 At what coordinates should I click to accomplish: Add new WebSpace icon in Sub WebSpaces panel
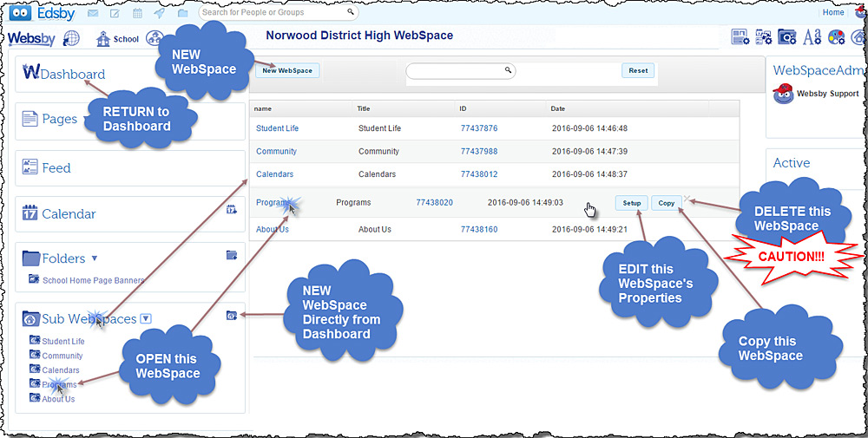232,315
